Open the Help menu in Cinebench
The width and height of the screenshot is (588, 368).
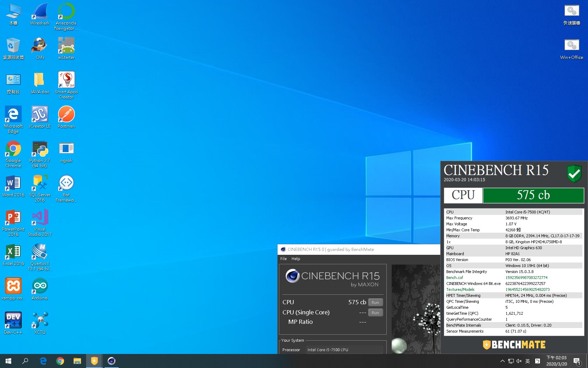(296, 259)
